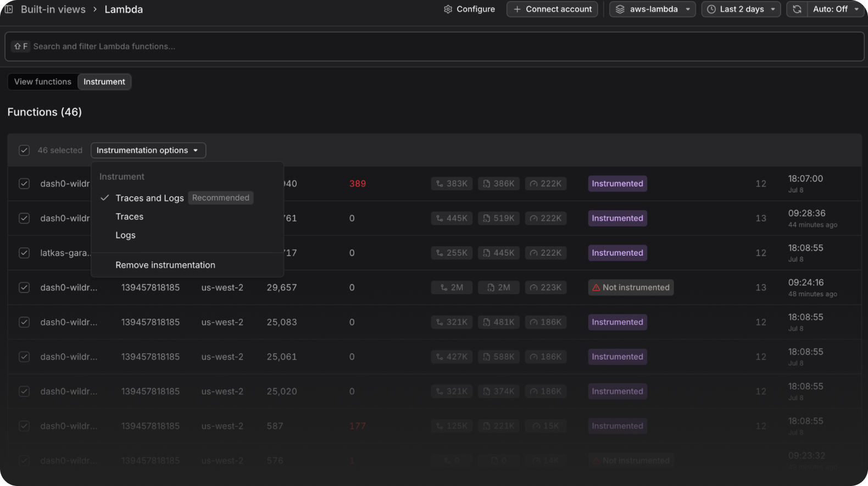The width and height of the screenshot is (868, 486).
Task: Click the icon inside the 519K chip
Action: coord(486,218)
